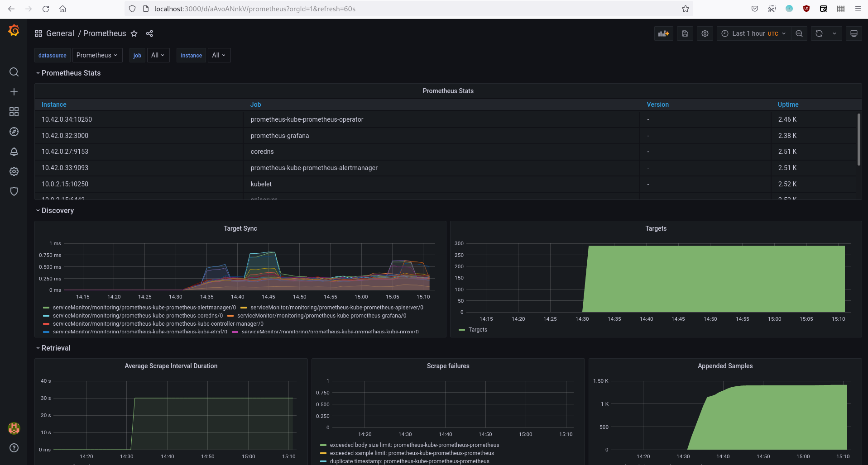Sort table by Uptime column
This screenshot has width=868, height=465.
tap(788, 104)
